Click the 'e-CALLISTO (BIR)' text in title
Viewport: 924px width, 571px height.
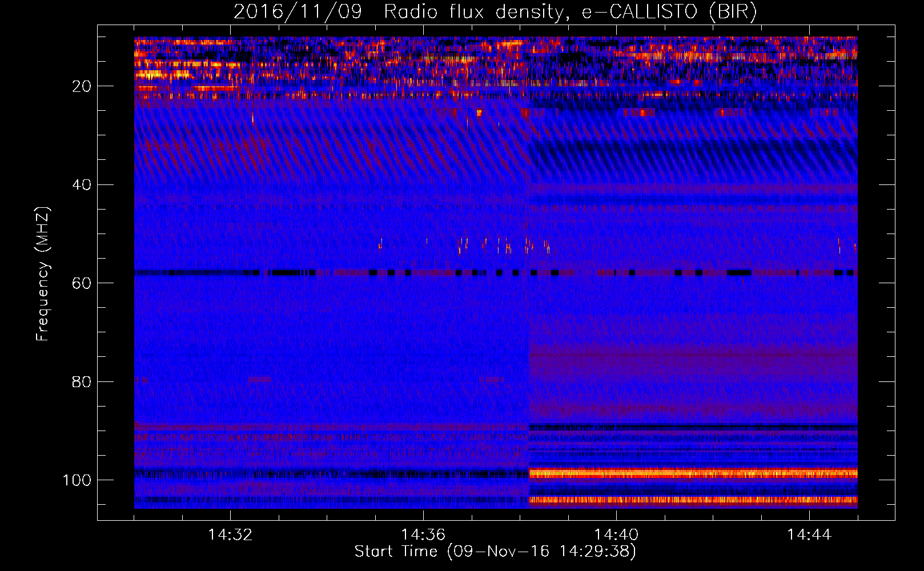(x=669, y=12)
